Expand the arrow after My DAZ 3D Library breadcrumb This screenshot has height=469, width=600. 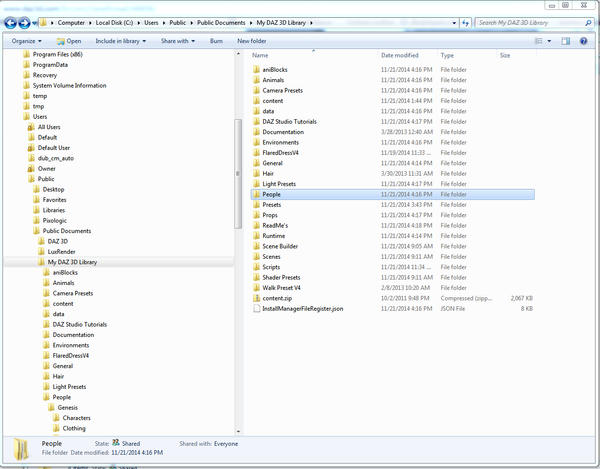311,23
